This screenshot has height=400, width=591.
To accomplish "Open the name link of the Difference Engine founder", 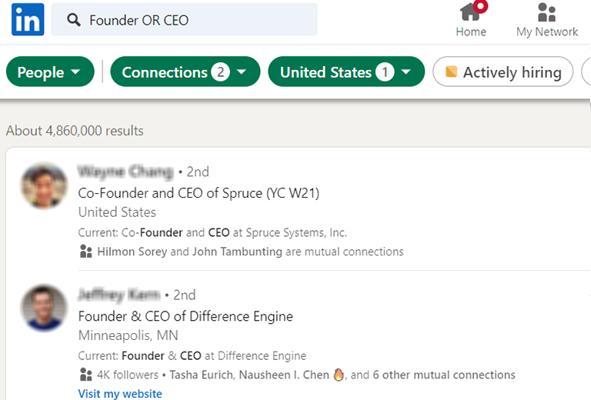I will (x=119, y=294).
